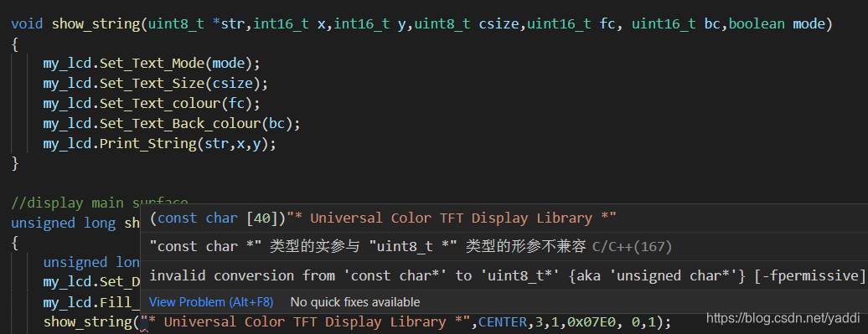
Task: Click the 'boolean mode' parameter in the signature
Action: tap(777, 24)
